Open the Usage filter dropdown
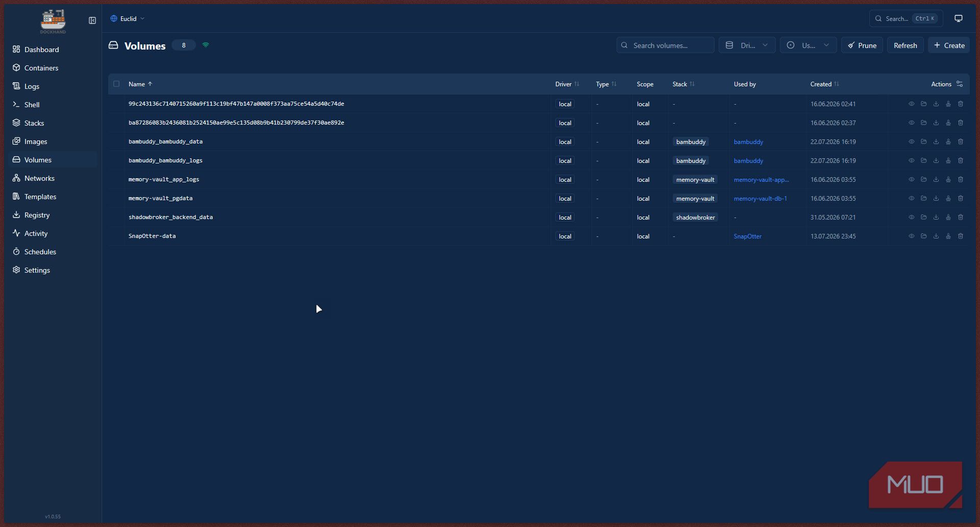The height and width of the screenshot is (527, 980). pos(808,45)
